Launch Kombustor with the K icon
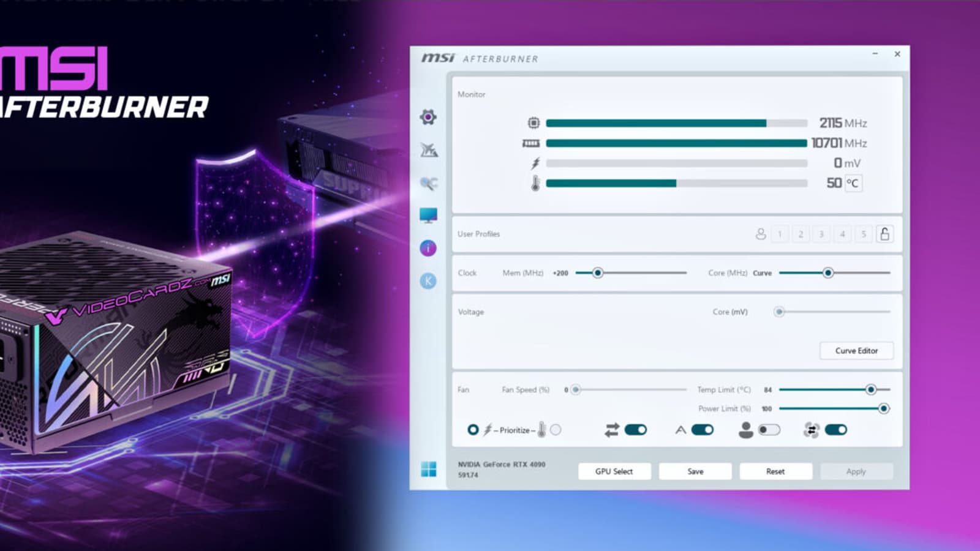 click(x=428, y=281)
